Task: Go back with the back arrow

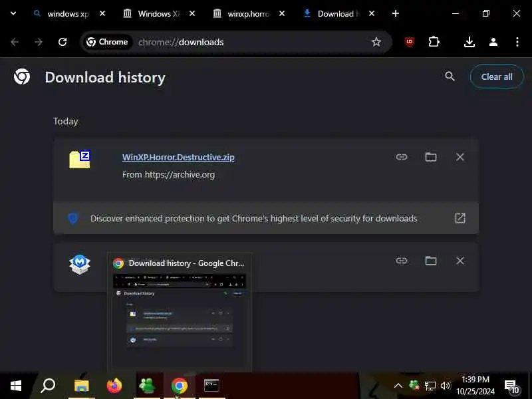Action: point(15,42)
